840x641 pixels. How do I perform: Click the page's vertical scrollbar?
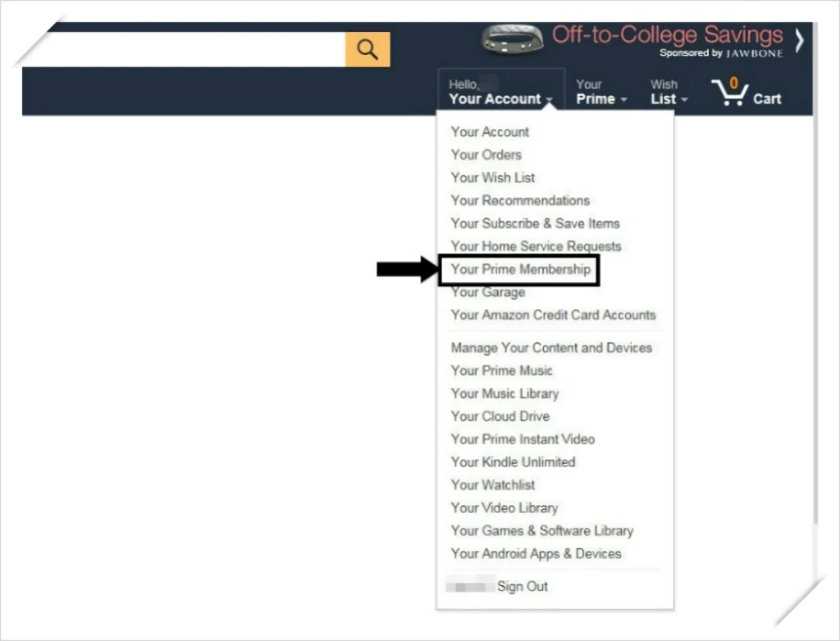point(815,273)
